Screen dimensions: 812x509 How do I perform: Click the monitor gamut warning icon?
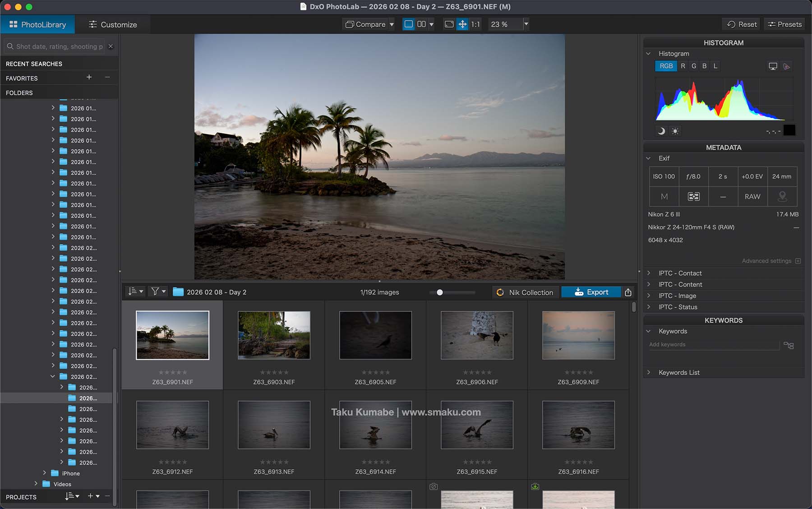tap(773, 66)
